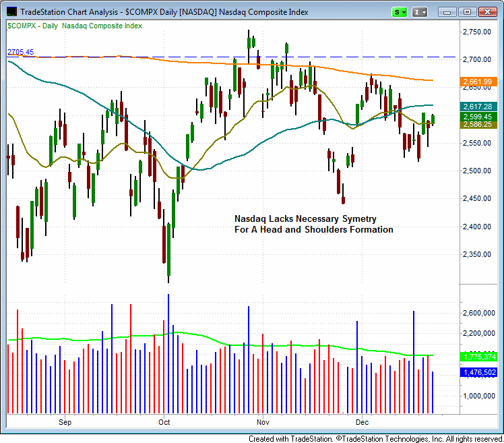Click the 2,400.00 price axis label
The height and width of the screenshot is (443, 504).
477,227
